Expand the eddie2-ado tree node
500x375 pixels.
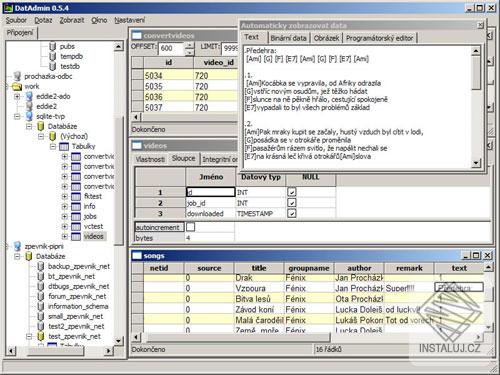[x=17, y=97]
